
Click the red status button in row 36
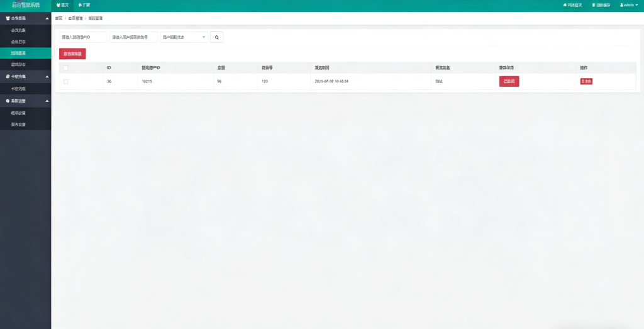coord(509,81)
